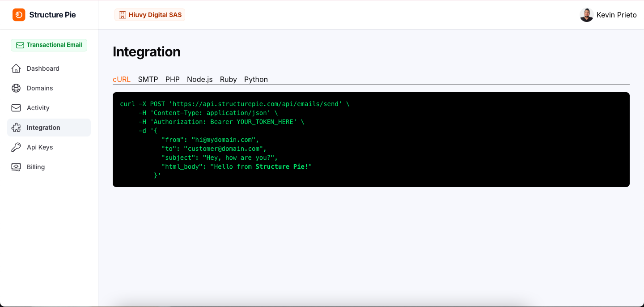Click the curl -X POST api URL line
Screen dimensions: 644x307
tap(235, 104)
